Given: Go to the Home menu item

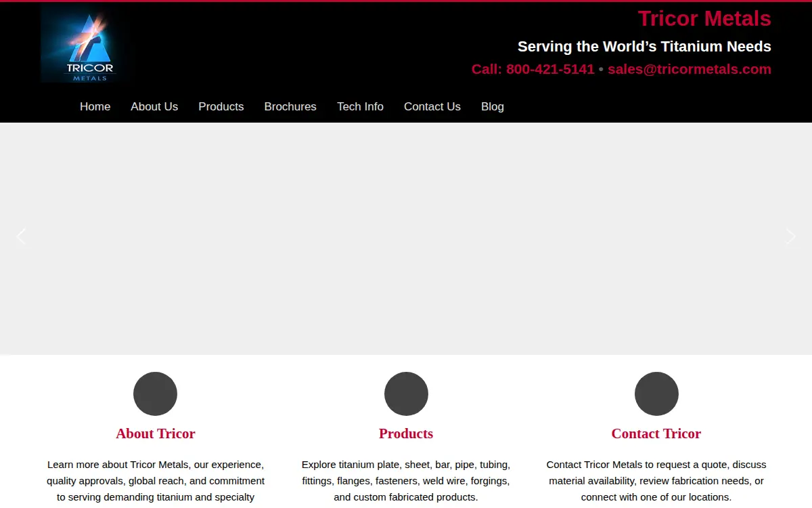Looking at the screenshot, I should coord(95,106).
